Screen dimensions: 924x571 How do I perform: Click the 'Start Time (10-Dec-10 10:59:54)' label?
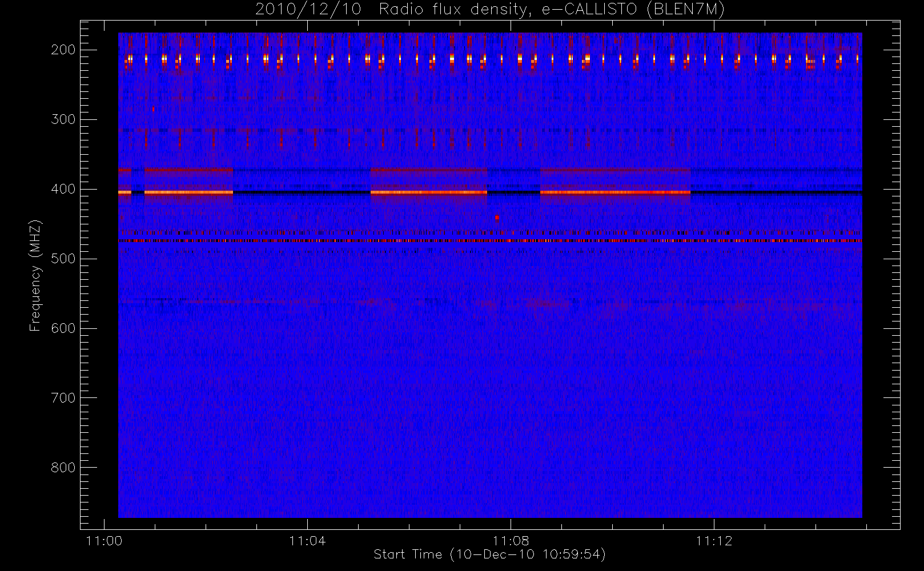[x=489, y=554]
